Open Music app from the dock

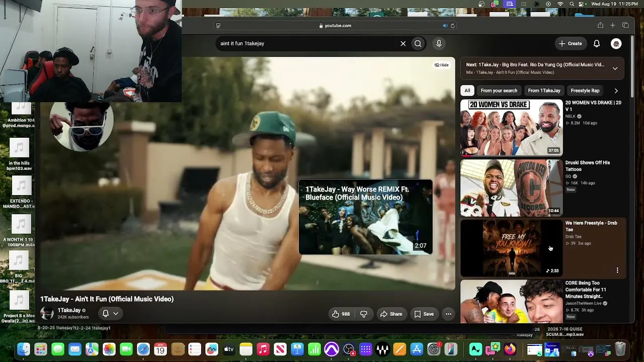(263, 349)
